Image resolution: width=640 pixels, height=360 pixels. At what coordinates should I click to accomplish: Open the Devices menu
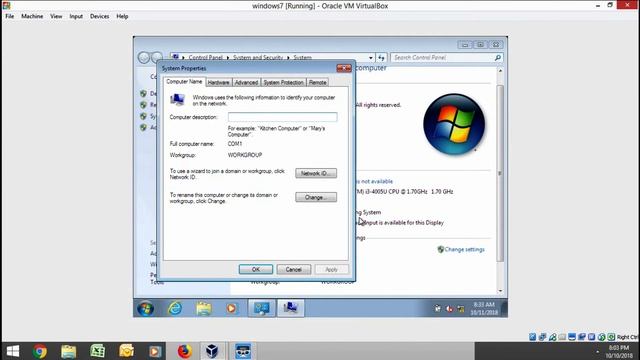(100, 16)
